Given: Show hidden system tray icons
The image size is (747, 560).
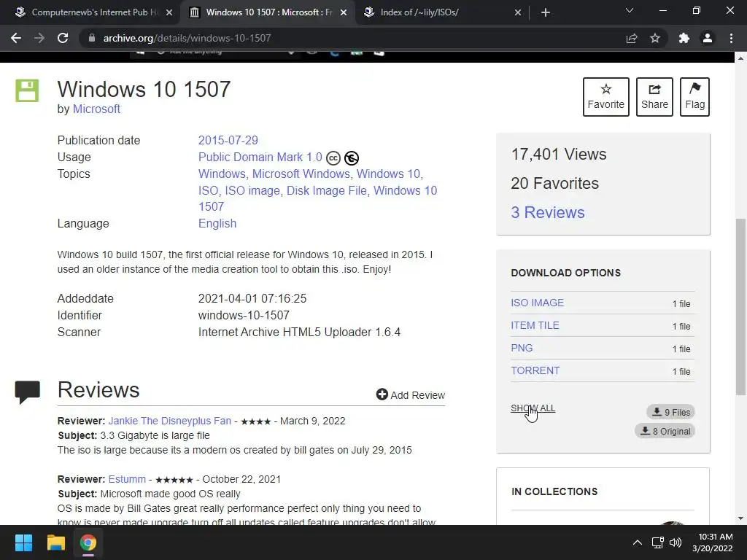Looking at the screenshot, I should 637,542.
